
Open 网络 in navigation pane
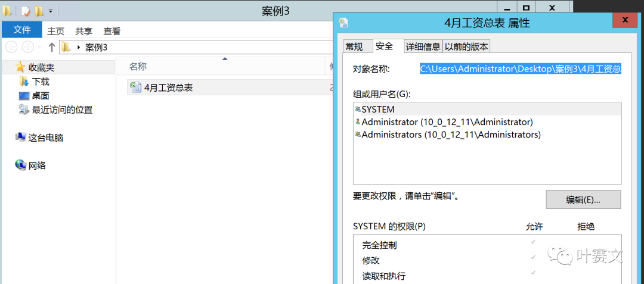coord(37,166)
